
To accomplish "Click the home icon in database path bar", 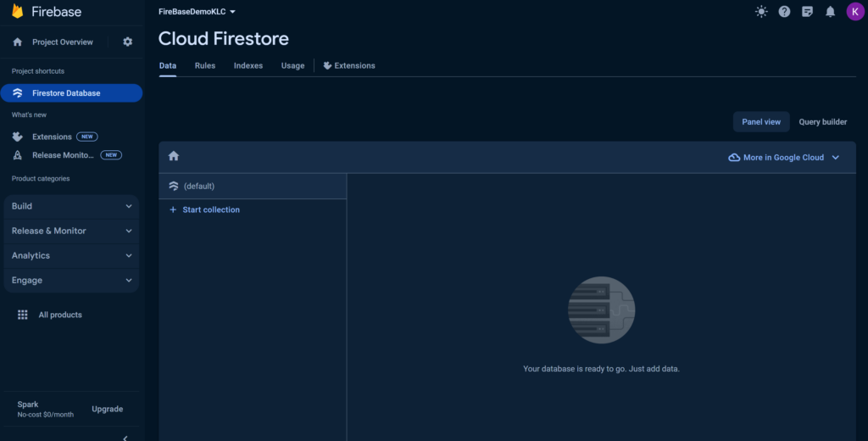I will click(174, 156).
